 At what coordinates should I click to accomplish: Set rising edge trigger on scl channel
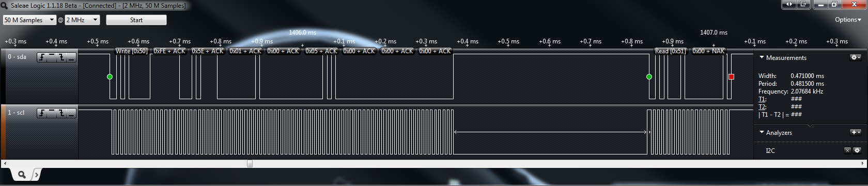point(42,113)
